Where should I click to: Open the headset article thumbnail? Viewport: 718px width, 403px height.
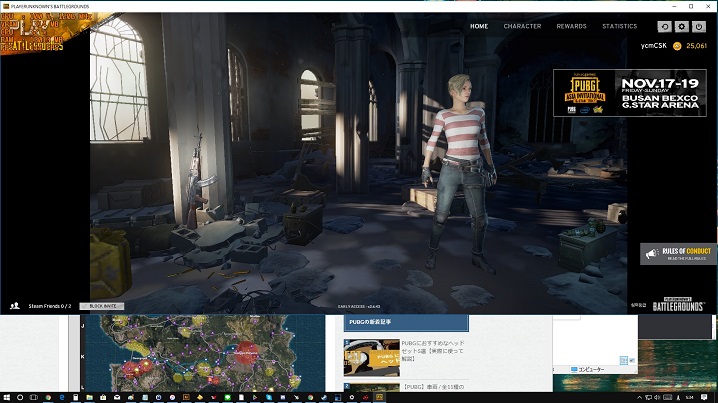pos(372,358)
